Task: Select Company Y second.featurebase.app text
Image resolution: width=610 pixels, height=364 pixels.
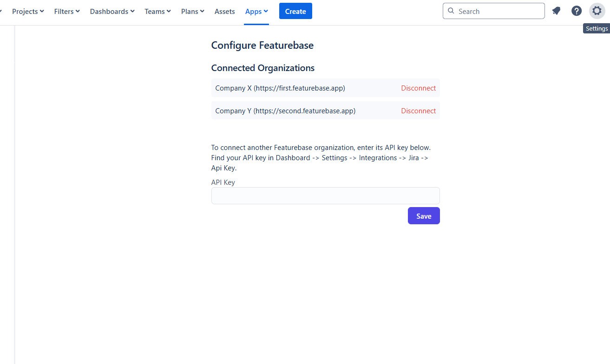Action: 285,111
